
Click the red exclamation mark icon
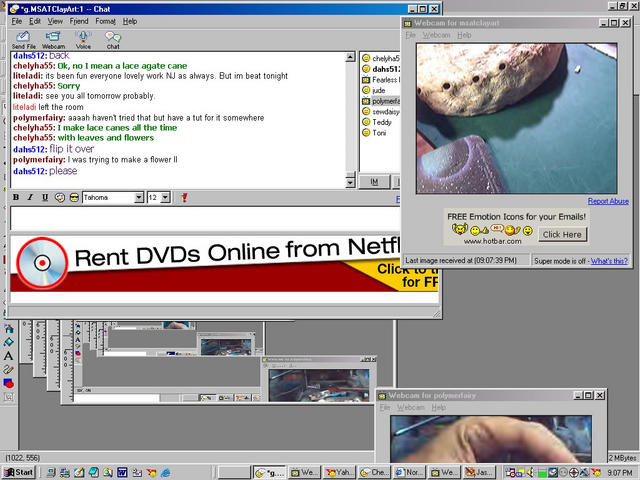tap(184, 198)
